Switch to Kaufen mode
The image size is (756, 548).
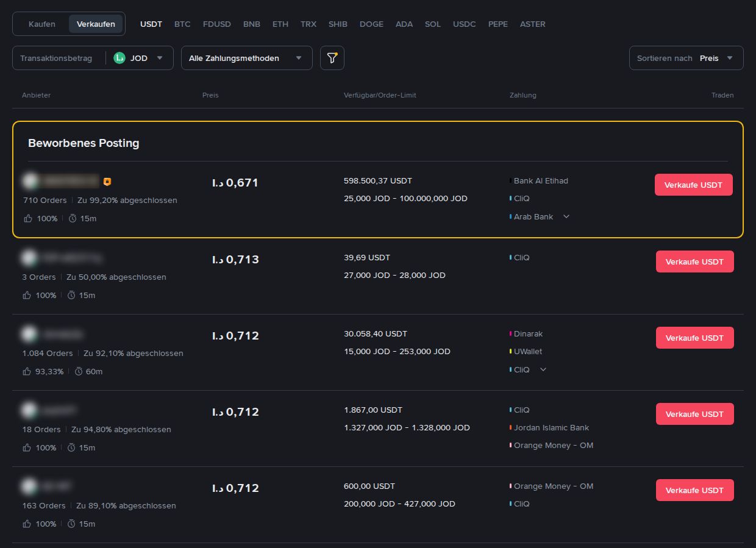42,24
